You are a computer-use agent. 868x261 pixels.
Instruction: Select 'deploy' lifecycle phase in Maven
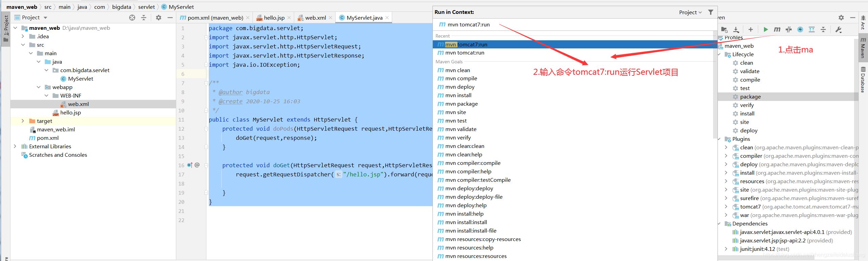[748, 130]
